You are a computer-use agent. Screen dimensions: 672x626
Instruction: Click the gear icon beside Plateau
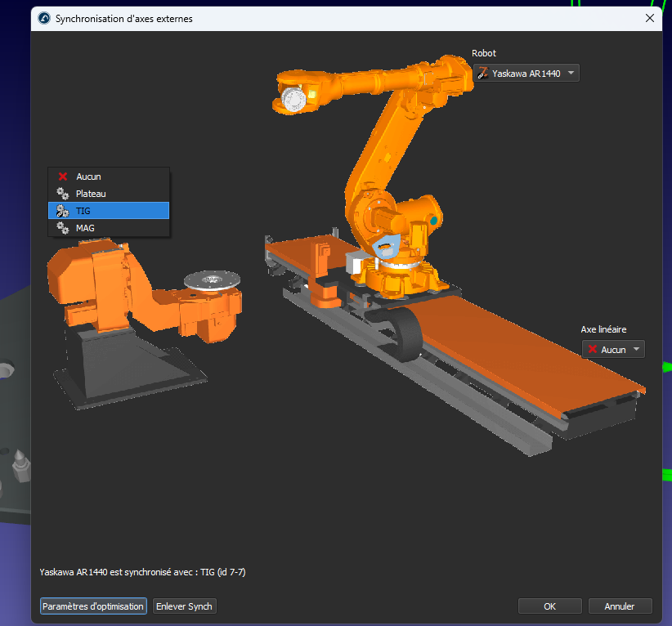click(x=62, y=194)
